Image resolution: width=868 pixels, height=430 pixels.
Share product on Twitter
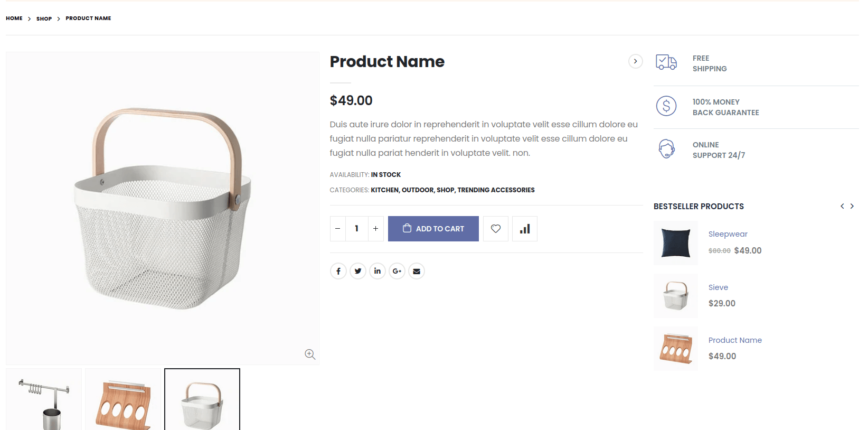tap(358, 271)
